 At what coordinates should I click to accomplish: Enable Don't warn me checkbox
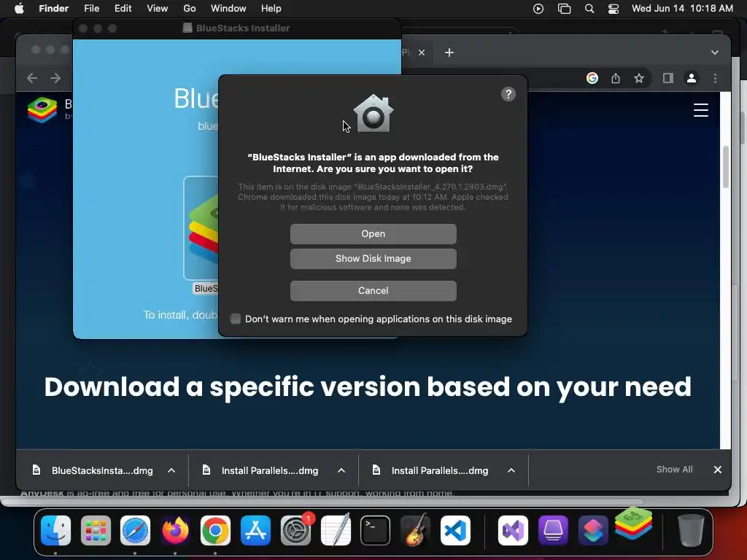[236, 319]
